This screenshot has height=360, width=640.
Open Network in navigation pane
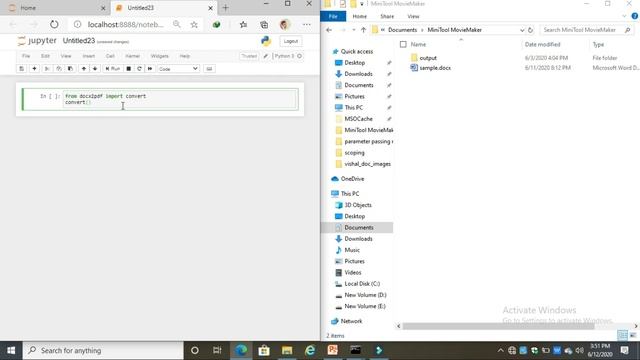351,321
